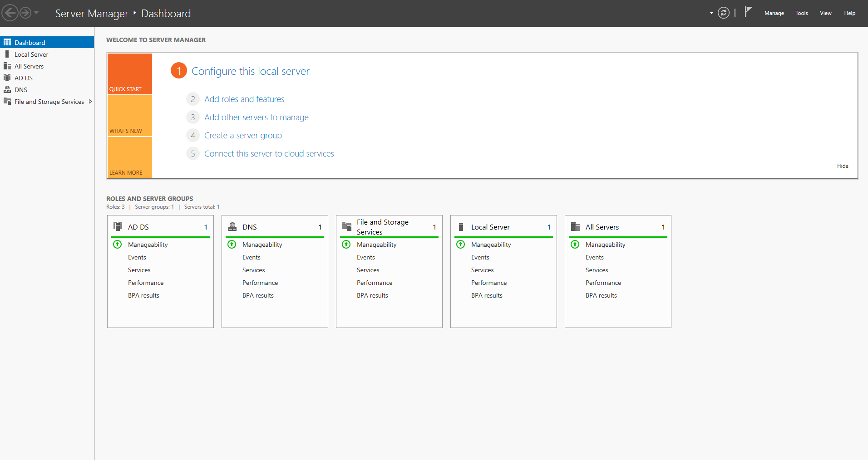
Task: Click the refresh dashboard icon
Action: (x=724, y=13)
